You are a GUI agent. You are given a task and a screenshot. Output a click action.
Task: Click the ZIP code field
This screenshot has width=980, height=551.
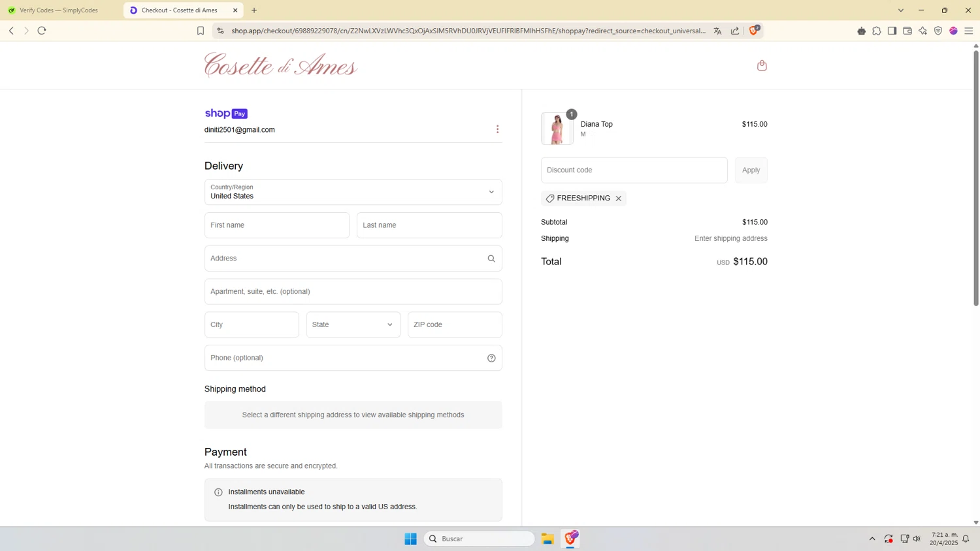coord(455,324)
